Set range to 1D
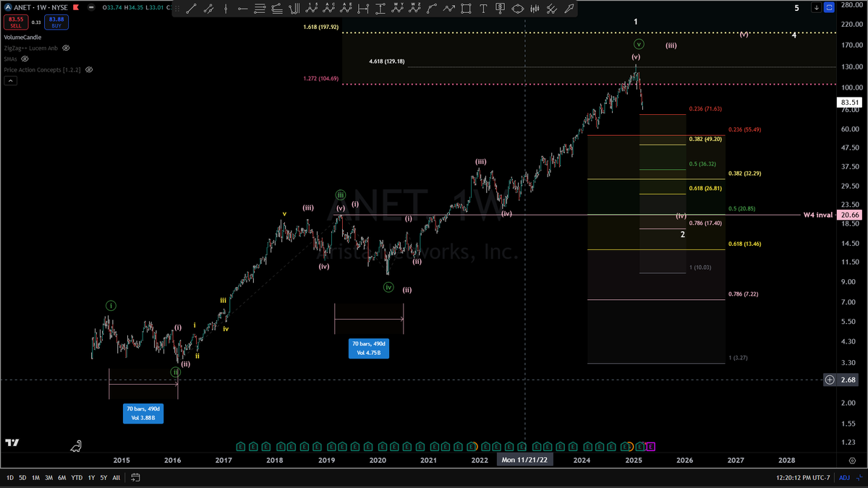Image resolution: width=868 pixels, height=488 pixels. 11,478
